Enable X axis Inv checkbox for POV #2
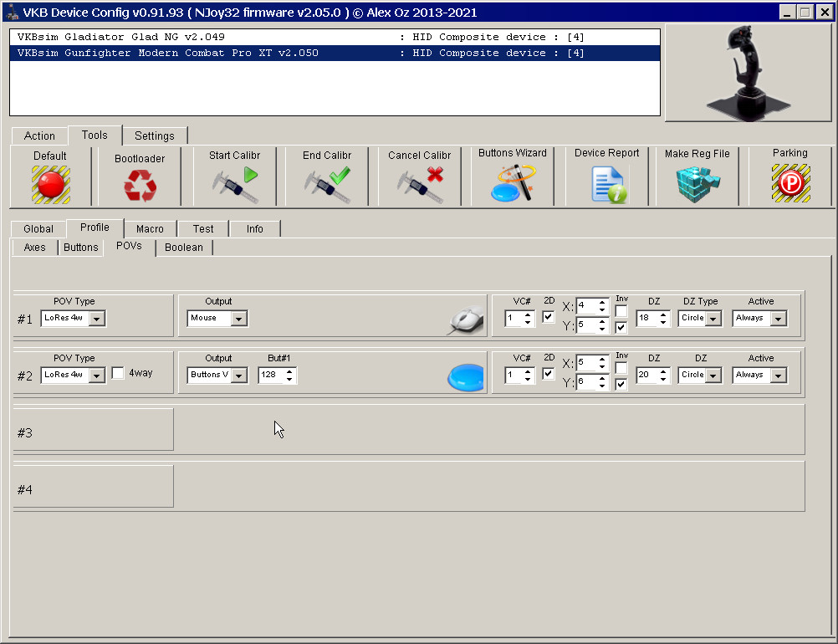 coord(621,368)
